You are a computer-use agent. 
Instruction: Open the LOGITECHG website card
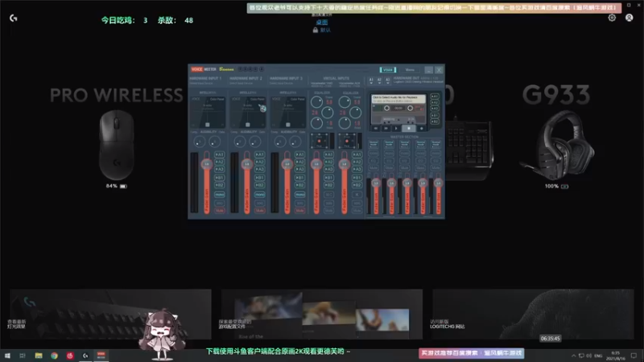tap(533, 314)
